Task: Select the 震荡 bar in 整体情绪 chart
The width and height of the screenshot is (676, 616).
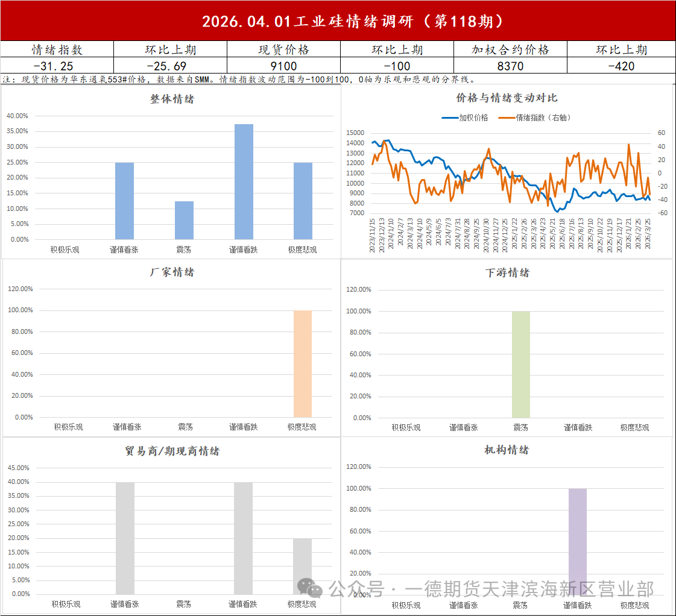Action: click(185, 220)
